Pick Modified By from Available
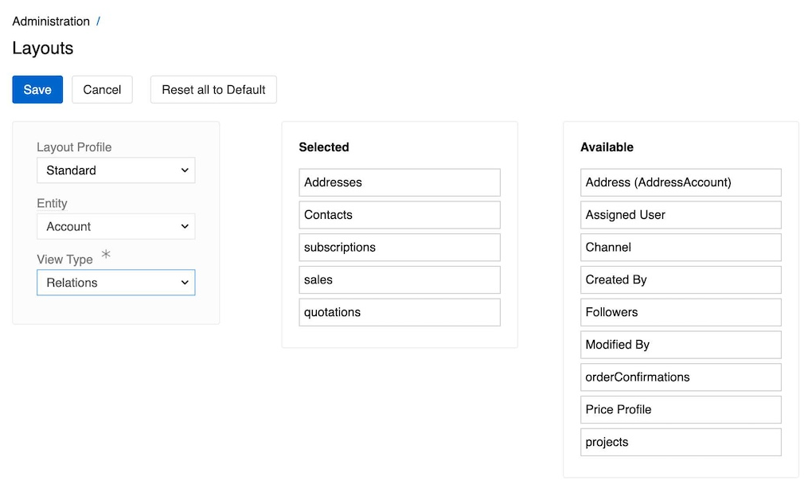This screenshot has height=504, width=812. point(681,345)
